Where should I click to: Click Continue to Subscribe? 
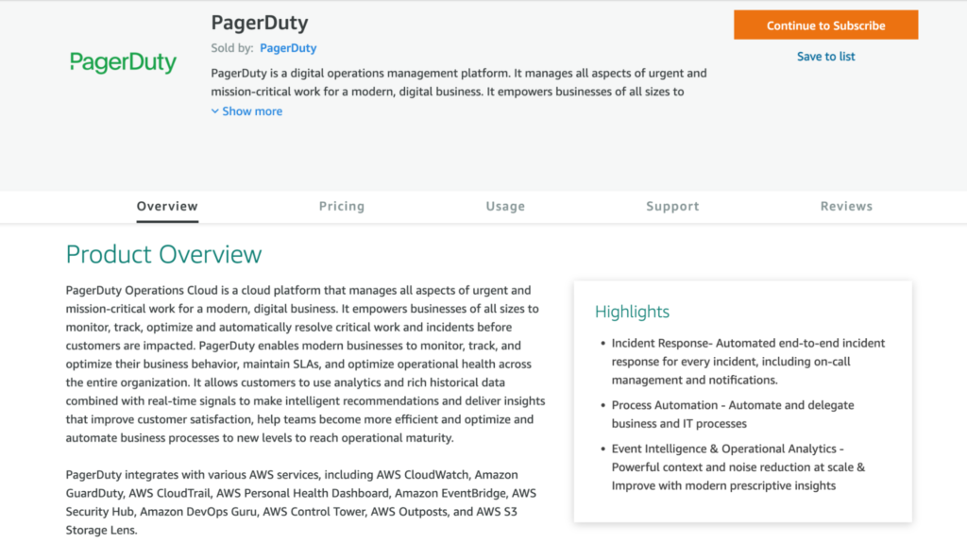[x=825, y=25]
